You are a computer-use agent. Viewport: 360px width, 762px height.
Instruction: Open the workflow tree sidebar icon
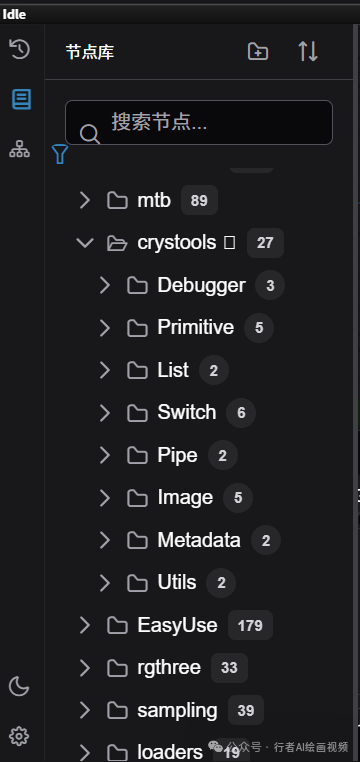[19, 149]
